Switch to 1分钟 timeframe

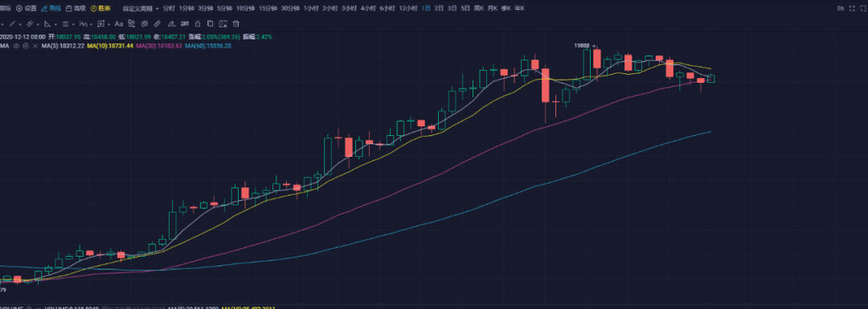click(186, 8)
